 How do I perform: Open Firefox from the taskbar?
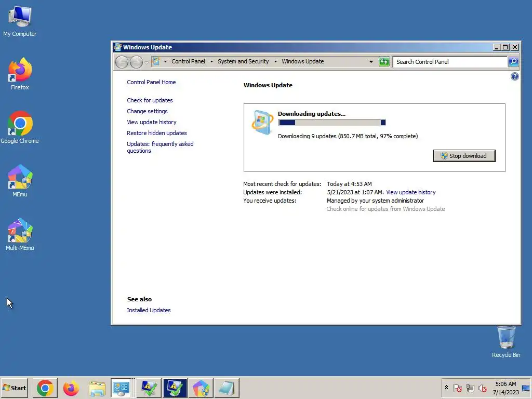[71, 388]
